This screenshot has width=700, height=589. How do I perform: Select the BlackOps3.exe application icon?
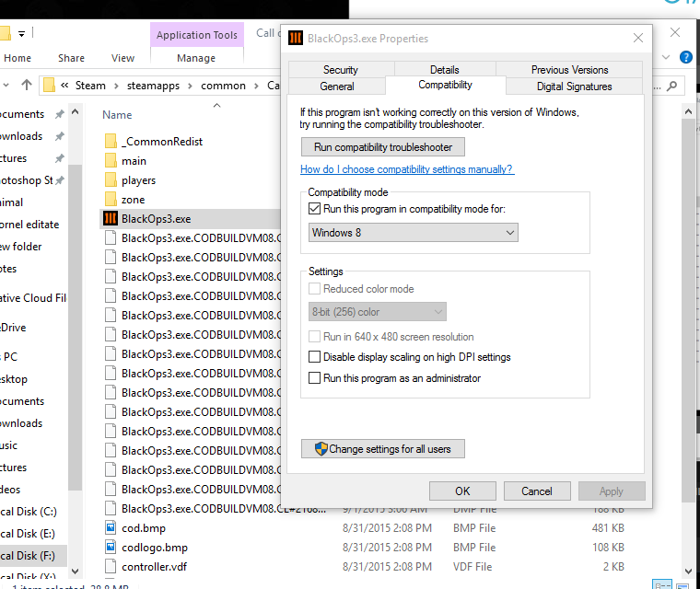(111, 219)
